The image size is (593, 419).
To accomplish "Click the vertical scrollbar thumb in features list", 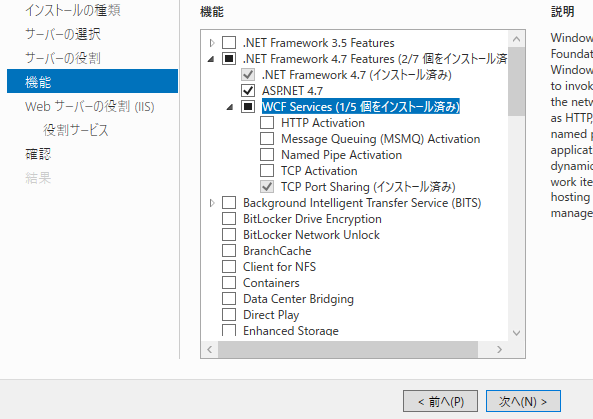I will (517, 81).
